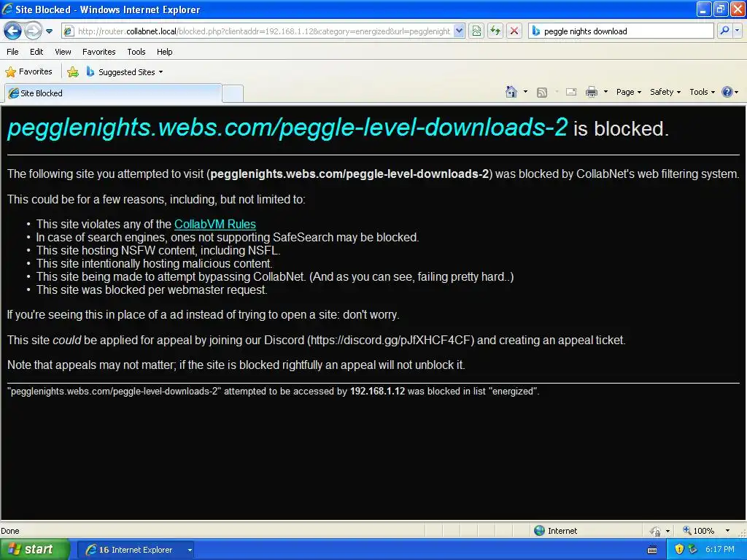
Task: Click the blocked URL heading text
Action: (x=287, y=127)
